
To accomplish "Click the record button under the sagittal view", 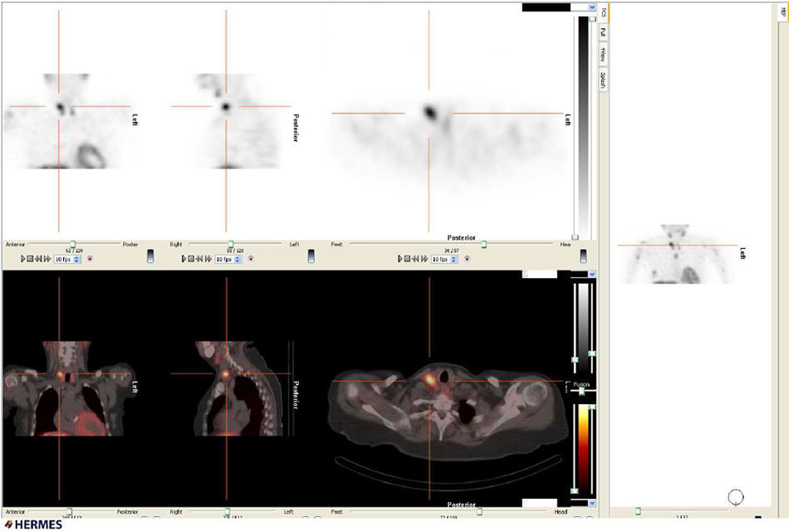I will coord(251,259).
